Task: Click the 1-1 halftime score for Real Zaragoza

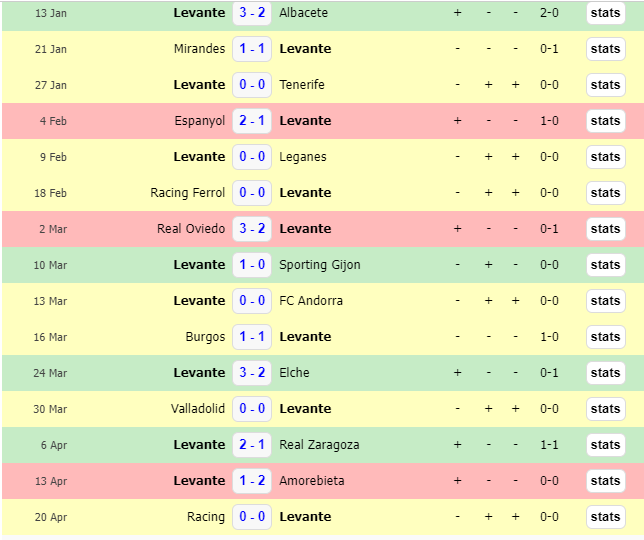Action: [549, 445]
